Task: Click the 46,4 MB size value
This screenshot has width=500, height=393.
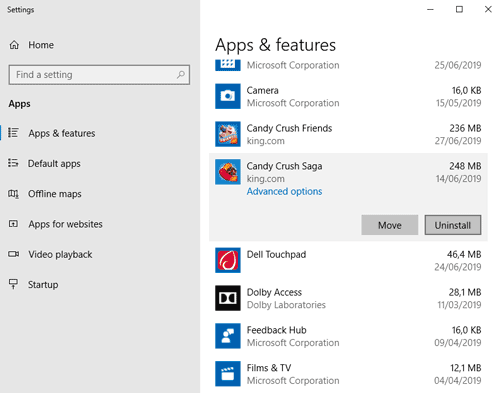Action: pos(464,254)
